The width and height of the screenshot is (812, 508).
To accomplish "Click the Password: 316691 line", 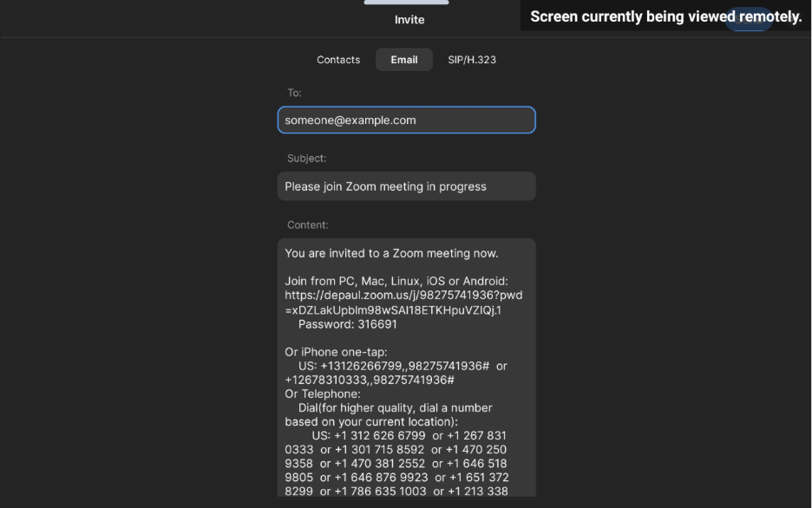I will click(x=348, y=324).
